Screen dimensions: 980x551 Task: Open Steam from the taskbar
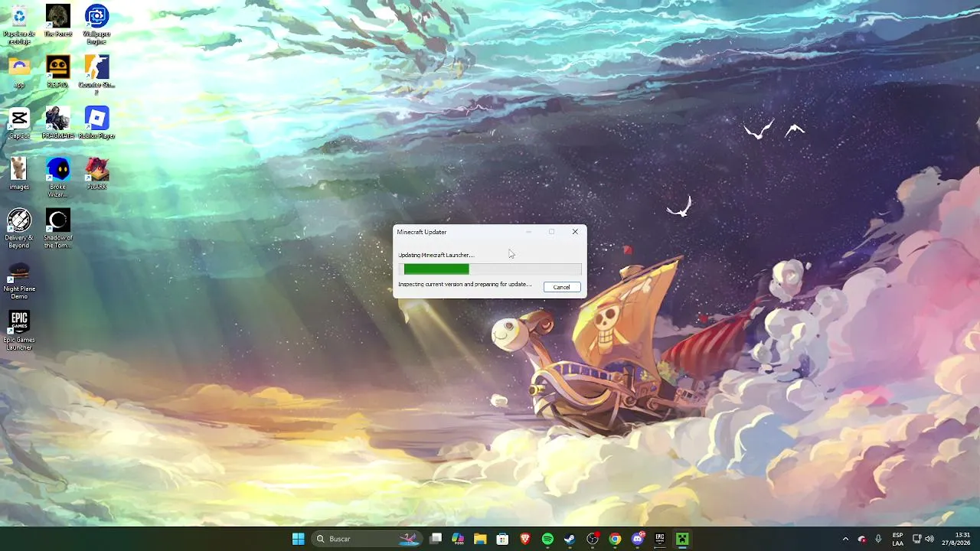[x=570, y=539]
